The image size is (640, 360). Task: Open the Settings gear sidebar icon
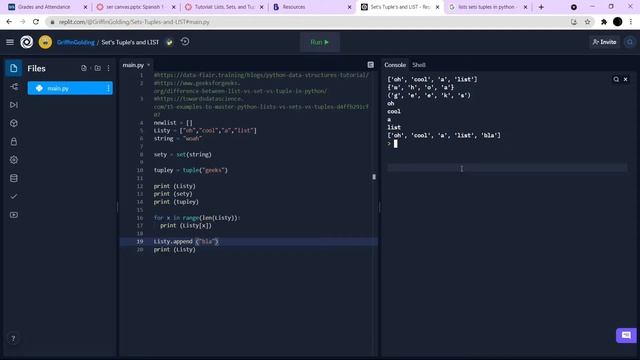(x=13, y=160)
